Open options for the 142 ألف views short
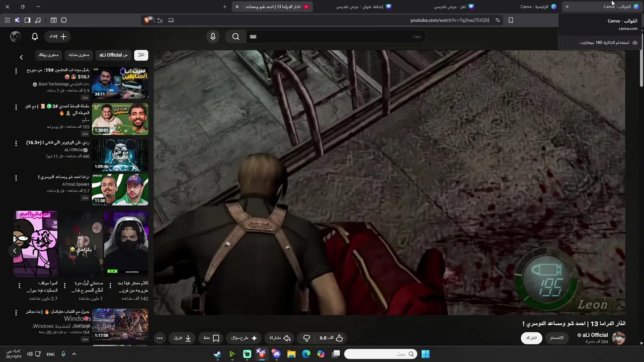Viewport: 644px width, 362px height. (110, 285)
